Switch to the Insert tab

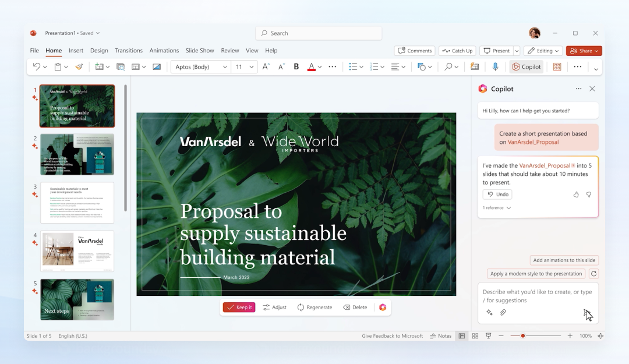click(76, 51)
